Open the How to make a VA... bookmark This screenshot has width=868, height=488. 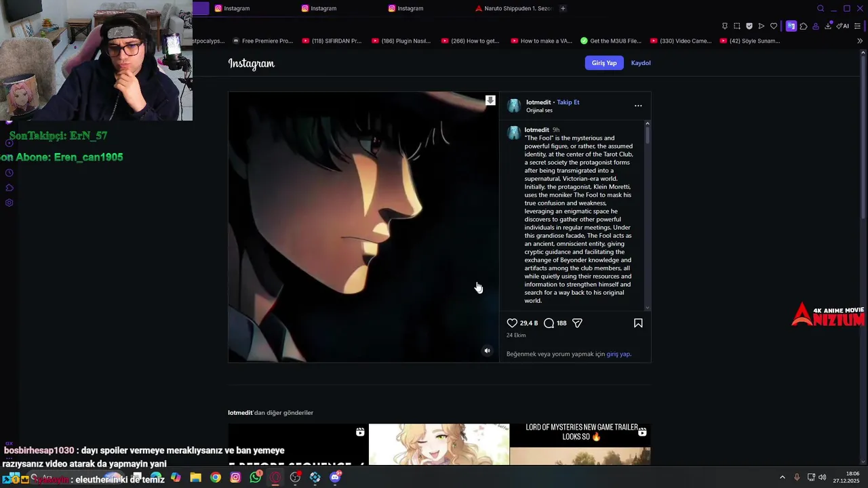point(540,41)
